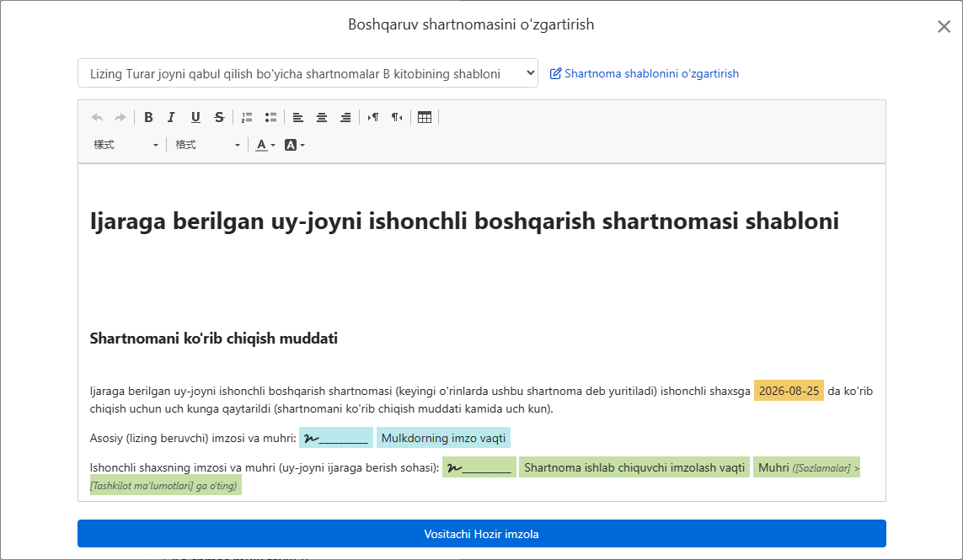Click the blue owner signature placeholder
963x560 pixels.
coord(336,438)
